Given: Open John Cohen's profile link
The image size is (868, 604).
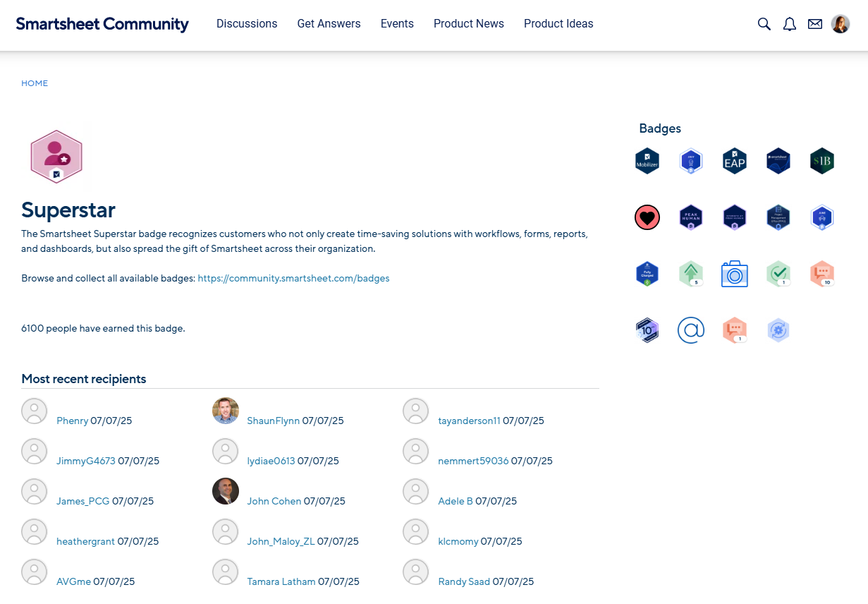Looking at the screenshot, I should pos(274,502).
